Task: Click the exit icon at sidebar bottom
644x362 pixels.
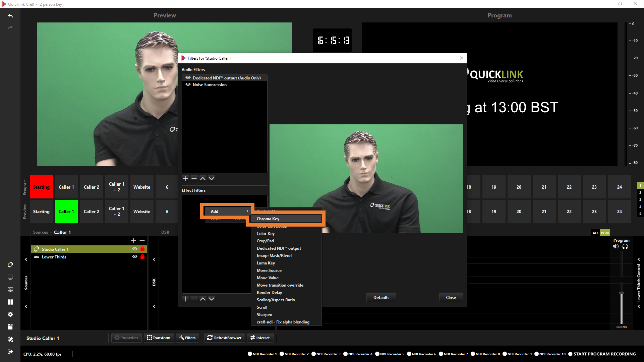Action: [10, 352]
